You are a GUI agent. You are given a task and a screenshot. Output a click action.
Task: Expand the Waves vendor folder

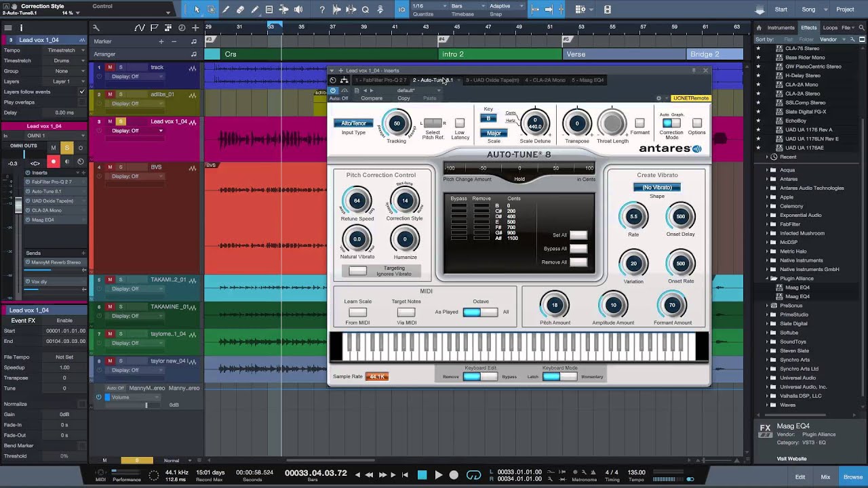767,405
